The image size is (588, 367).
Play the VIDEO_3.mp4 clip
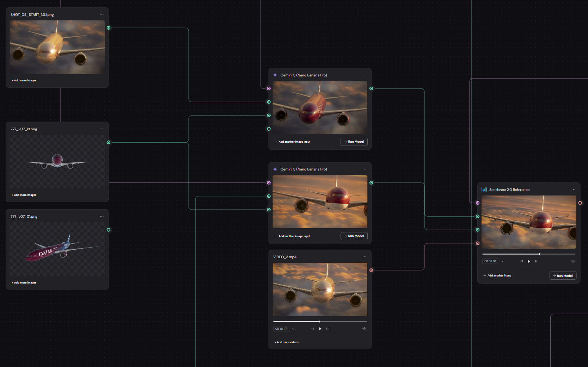click(x=320, y=329)
